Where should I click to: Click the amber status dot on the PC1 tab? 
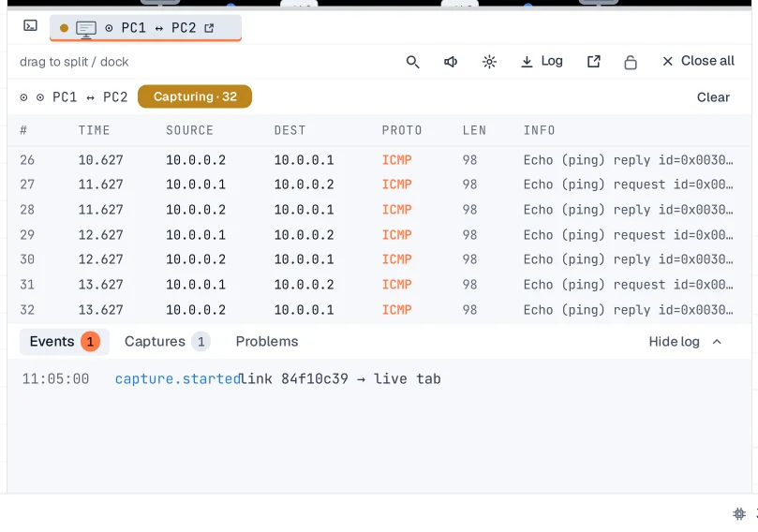click(x=64, y=28)
